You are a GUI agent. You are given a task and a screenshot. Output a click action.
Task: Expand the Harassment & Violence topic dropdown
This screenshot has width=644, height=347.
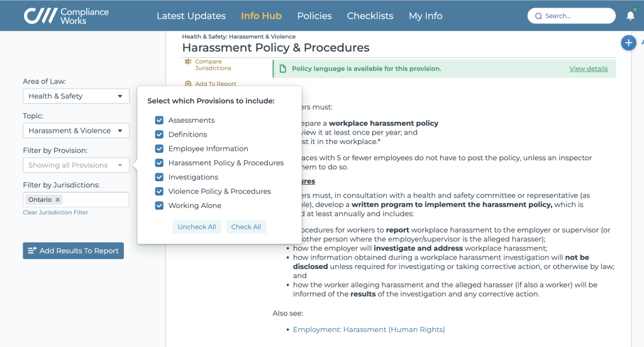click(76, 131)
